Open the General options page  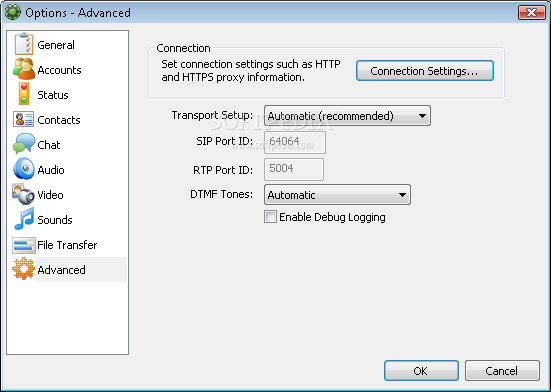(56, 45)
